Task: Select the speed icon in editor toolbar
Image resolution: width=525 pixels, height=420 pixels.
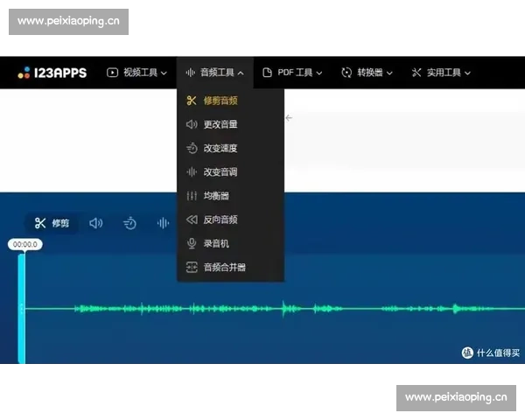Action: (x=129, y=223)
